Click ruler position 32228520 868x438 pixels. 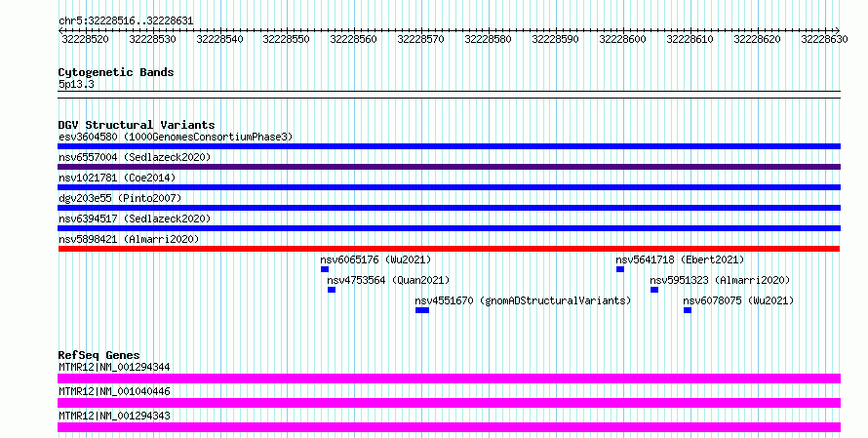[85, 39]
